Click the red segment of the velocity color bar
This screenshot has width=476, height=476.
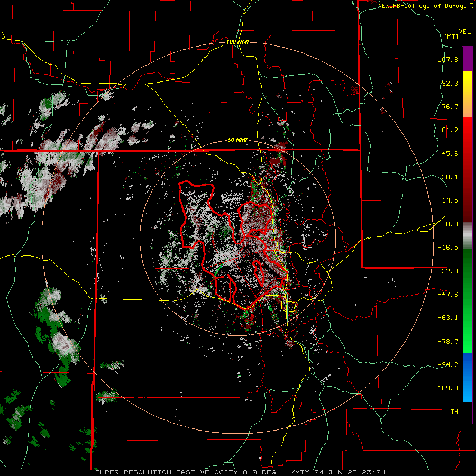[x=467, y=169]
